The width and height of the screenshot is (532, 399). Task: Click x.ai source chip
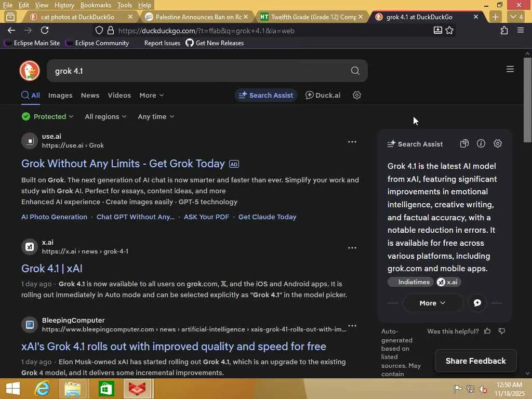pos(448,282)
